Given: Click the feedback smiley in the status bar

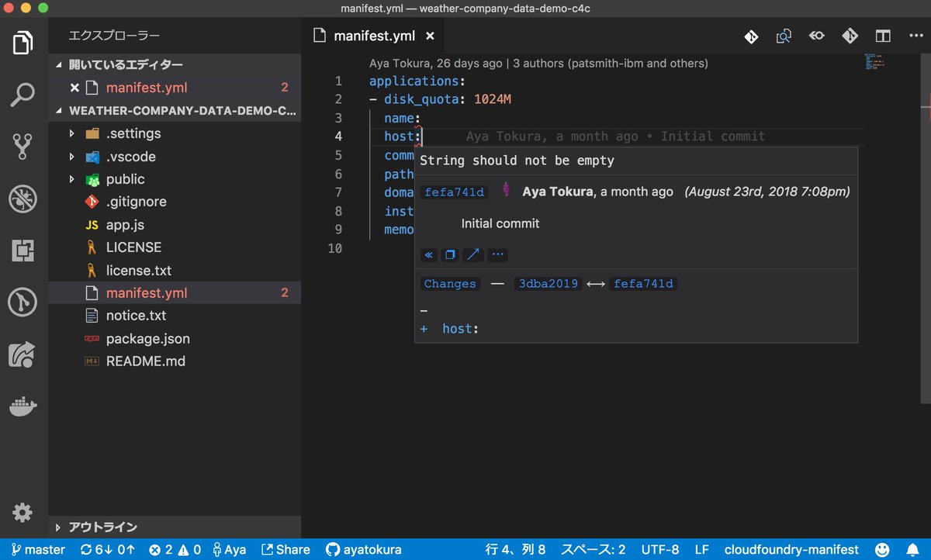Looking at the screenshot, I should [883, 549].
